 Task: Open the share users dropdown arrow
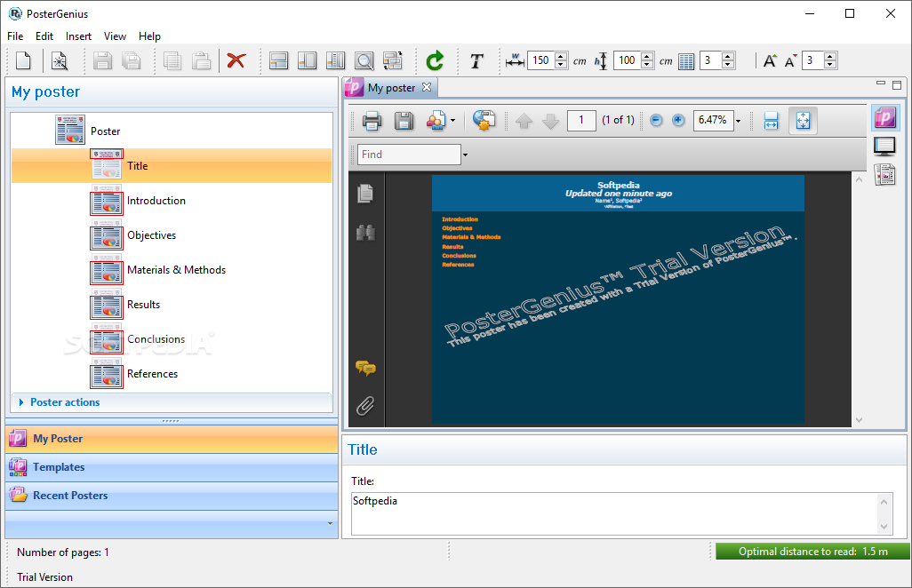(x=452, y=121)
